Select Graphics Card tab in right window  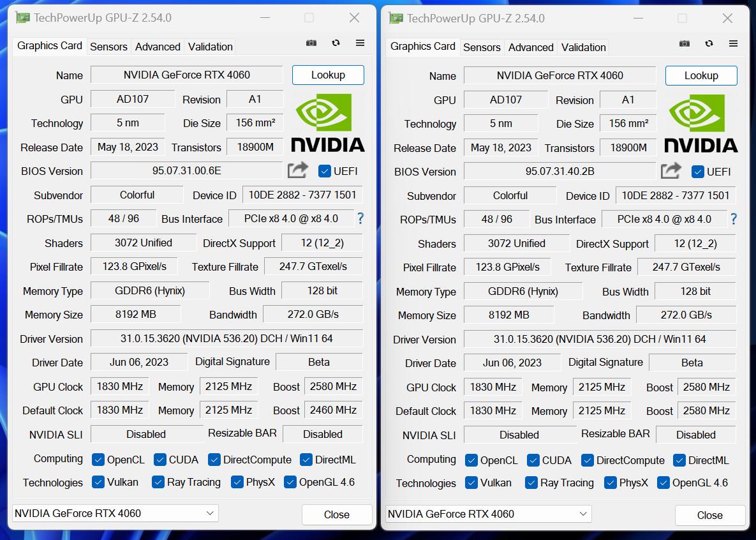tap(423, 47)
